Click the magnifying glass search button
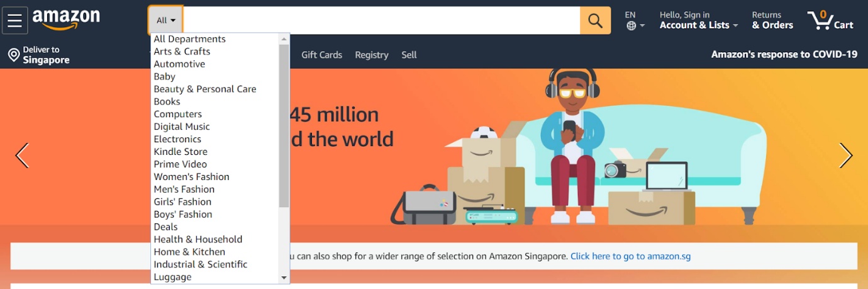868x289 pixels. 595,21
